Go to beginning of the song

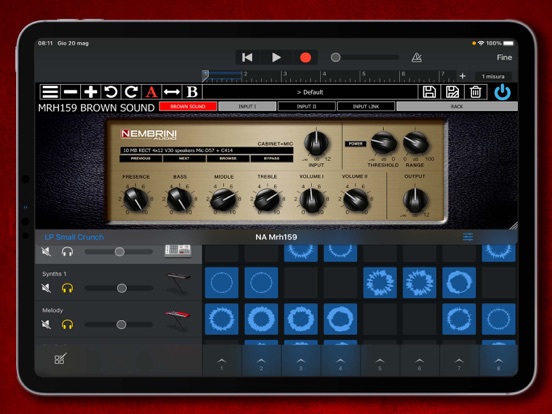247,57
